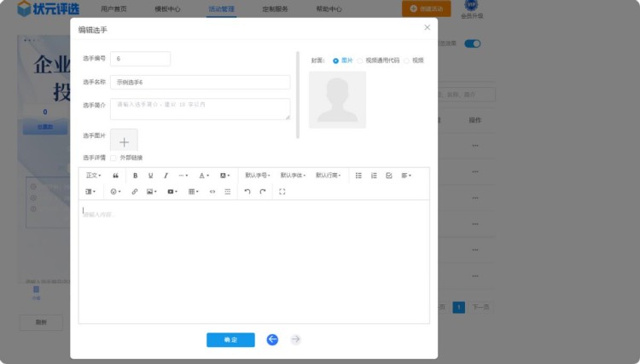Insert a blockquote with quote icon
The width and height of the screenshot is (640, 364).
[x=116, y=176]
